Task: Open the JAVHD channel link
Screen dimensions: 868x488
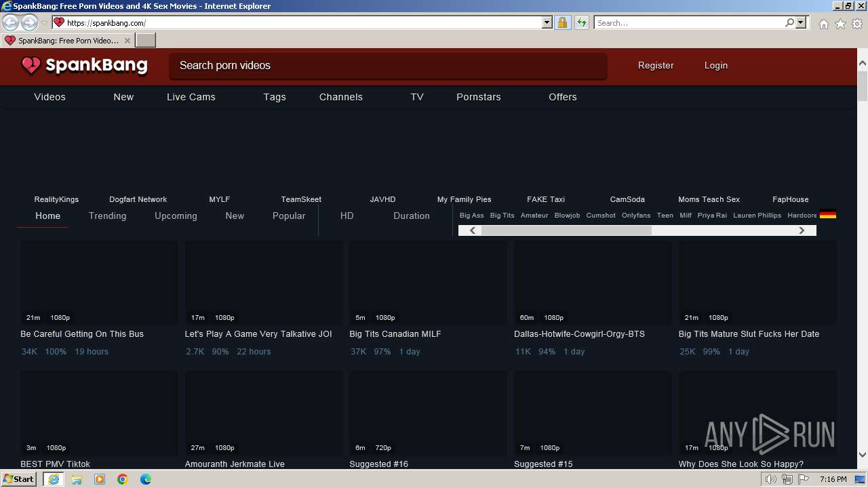Action: click(x=382, y=199)
